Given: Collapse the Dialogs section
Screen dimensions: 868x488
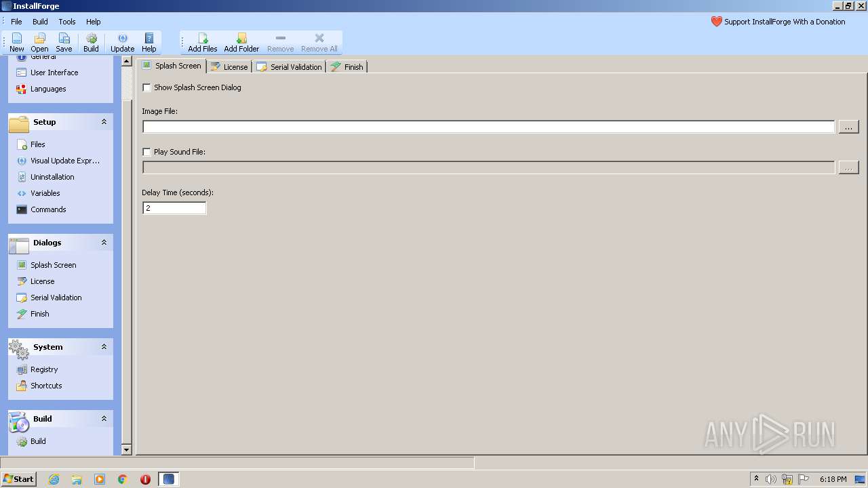Looking at the screenshot, I should [104, 243].
